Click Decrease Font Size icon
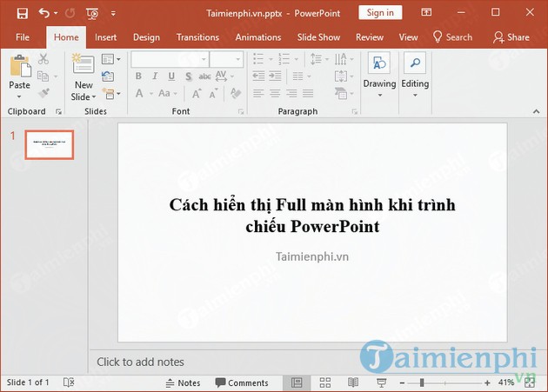The height and width of the screenshot is (392, 548). (213, 93)
